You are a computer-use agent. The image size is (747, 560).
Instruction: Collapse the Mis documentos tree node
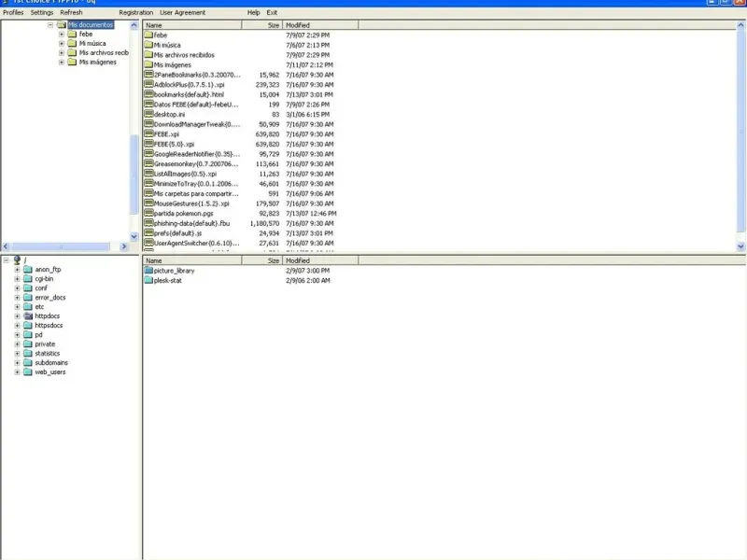click(50, 25)
